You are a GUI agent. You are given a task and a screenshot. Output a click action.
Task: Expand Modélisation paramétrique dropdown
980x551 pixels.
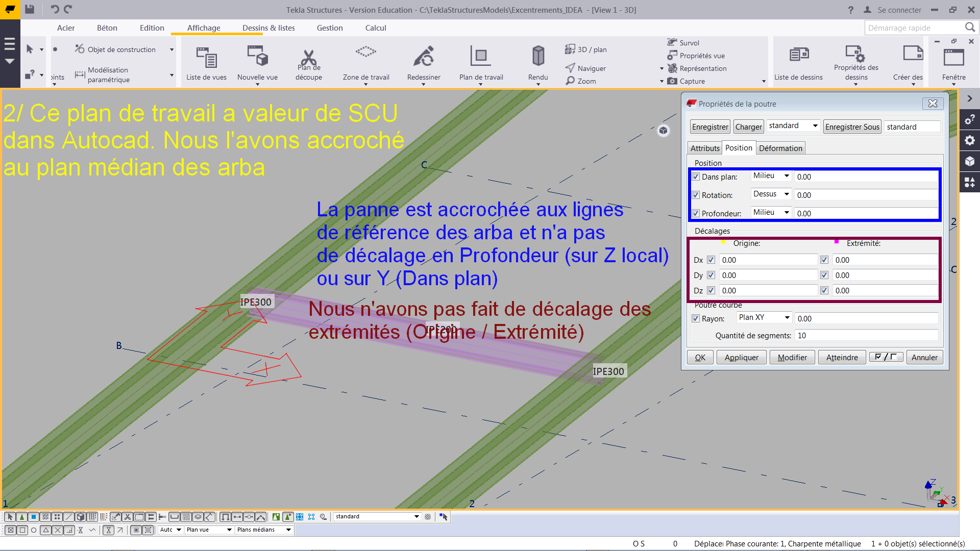pyautogui.click(x=171, y=75)
